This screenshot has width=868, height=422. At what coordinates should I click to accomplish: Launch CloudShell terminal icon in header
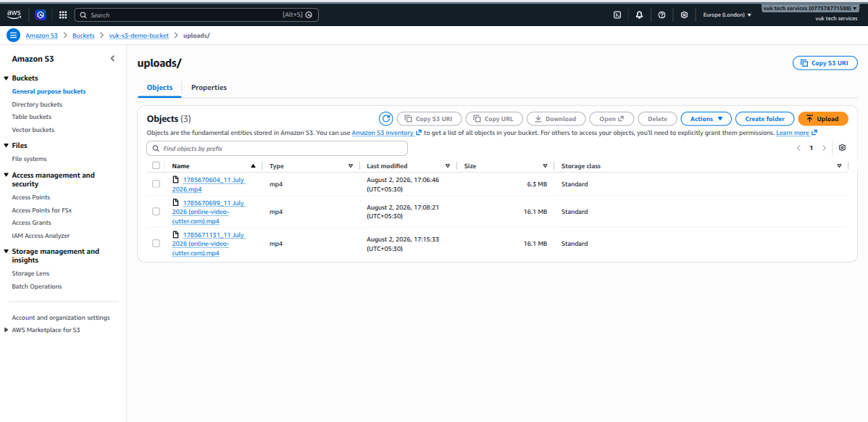617,15
